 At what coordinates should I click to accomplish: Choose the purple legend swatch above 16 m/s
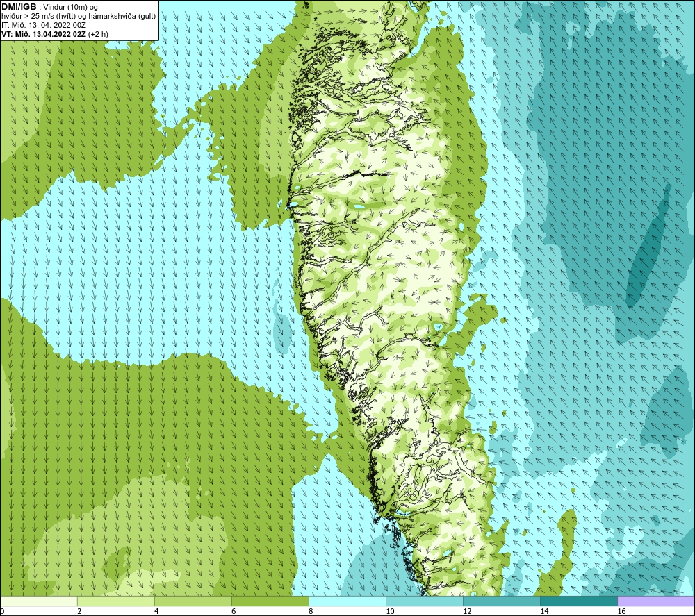click(x=656, y=601)
